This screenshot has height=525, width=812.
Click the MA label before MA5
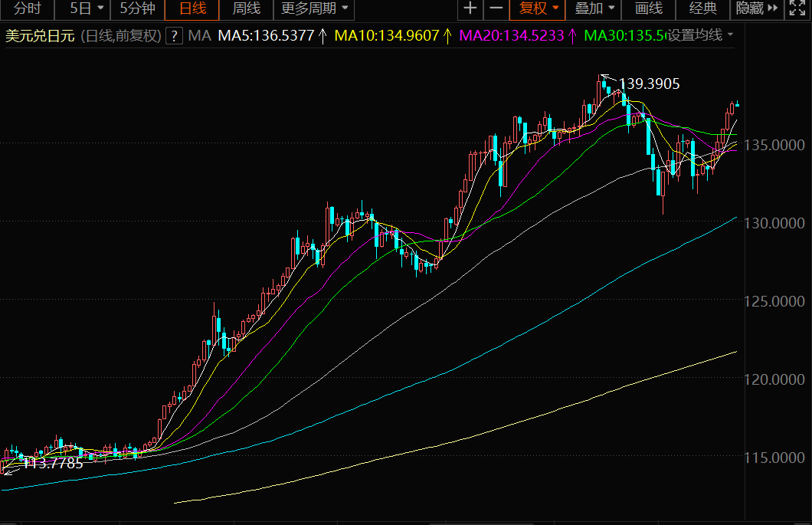pyautogui.click(x=199, y=36)
